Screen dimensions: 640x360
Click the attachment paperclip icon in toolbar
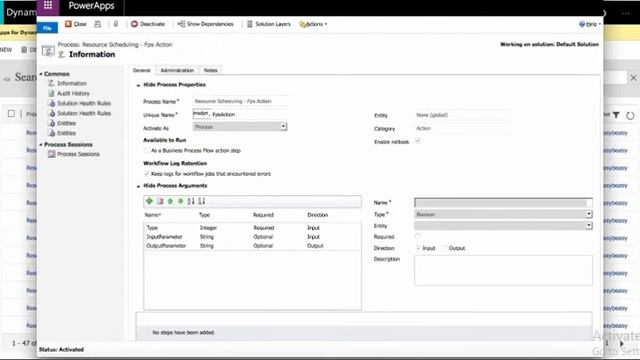(x=116, y=24)
